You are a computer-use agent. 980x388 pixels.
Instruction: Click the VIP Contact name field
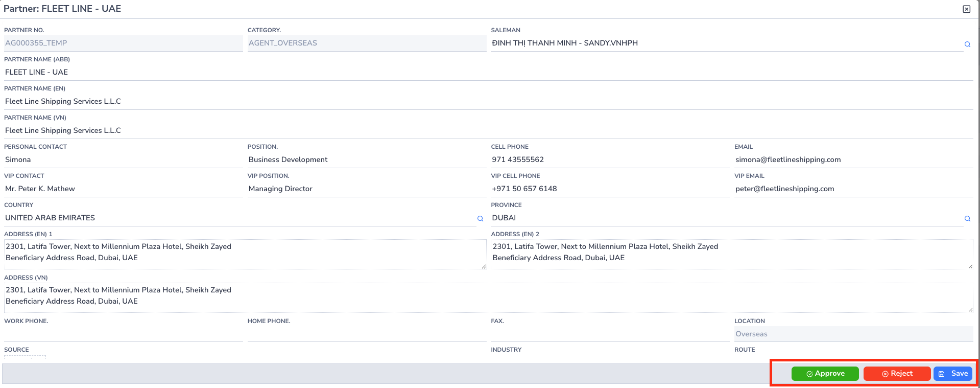[x=123, y=189]
